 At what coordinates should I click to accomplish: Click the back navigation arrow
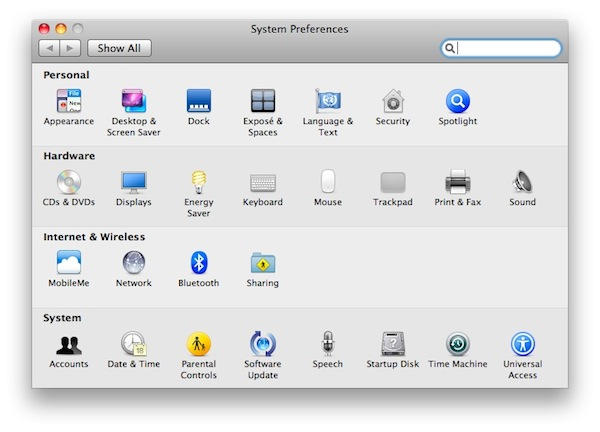pos(49,48)
